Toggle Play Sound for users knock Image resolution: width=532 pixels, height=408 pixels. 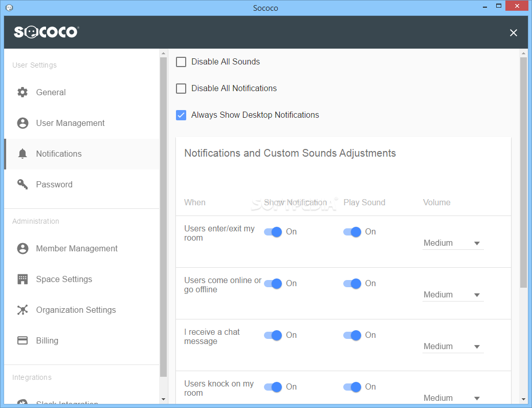(x=352, y=387)
